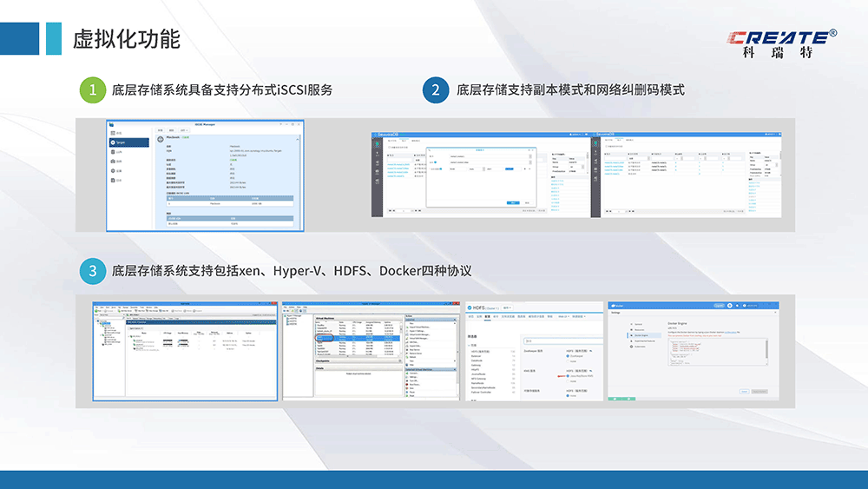The width and height of the screenshot is (868, 489).
Task: Click inside the Docker Engine JSON editor
Action: coord(718,352)
